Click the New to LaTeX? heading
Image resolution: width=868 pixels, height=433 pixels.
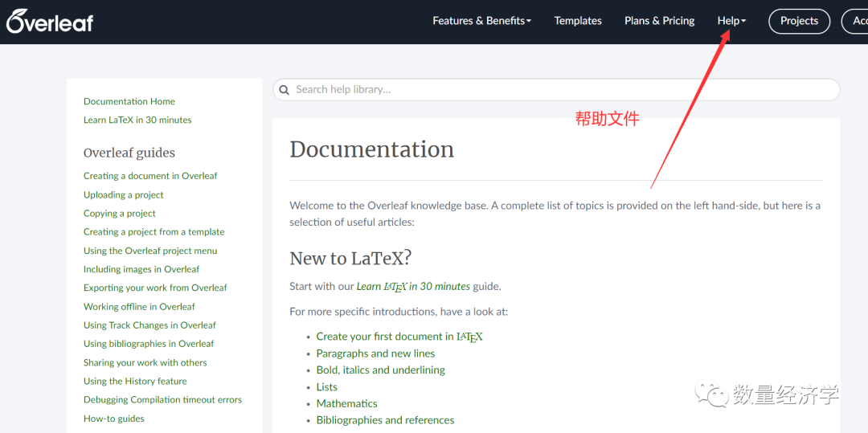coord(351,258)
